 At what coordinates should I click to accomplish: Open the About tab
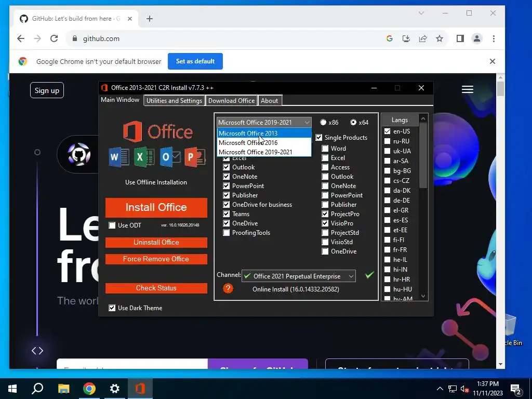pos(270,101)
